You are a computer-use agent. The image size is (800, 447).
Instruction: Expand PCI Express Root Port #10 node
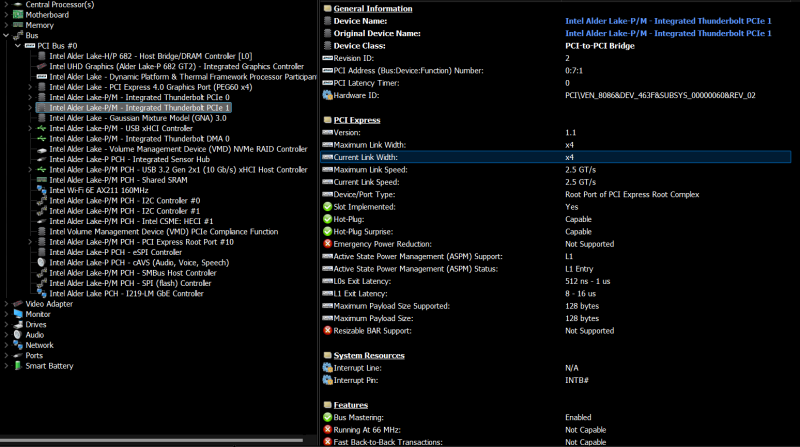pos(30,242)
